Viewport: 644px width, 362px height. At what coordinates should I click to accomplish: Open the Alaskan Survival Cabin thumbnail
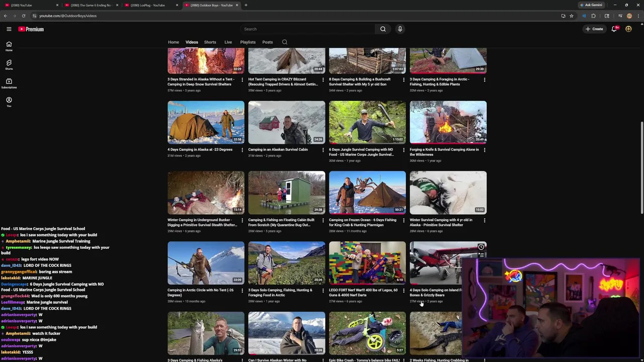click(287, 122)
